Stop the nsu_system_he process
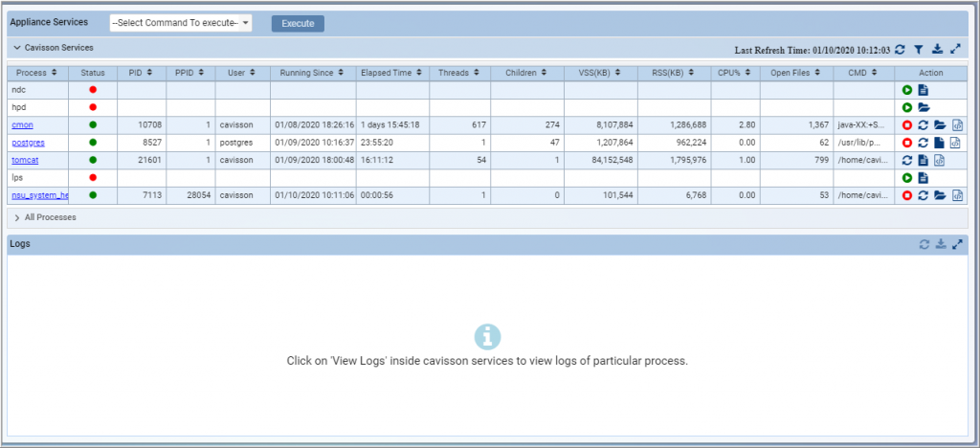980x448 pixels. 907,195
